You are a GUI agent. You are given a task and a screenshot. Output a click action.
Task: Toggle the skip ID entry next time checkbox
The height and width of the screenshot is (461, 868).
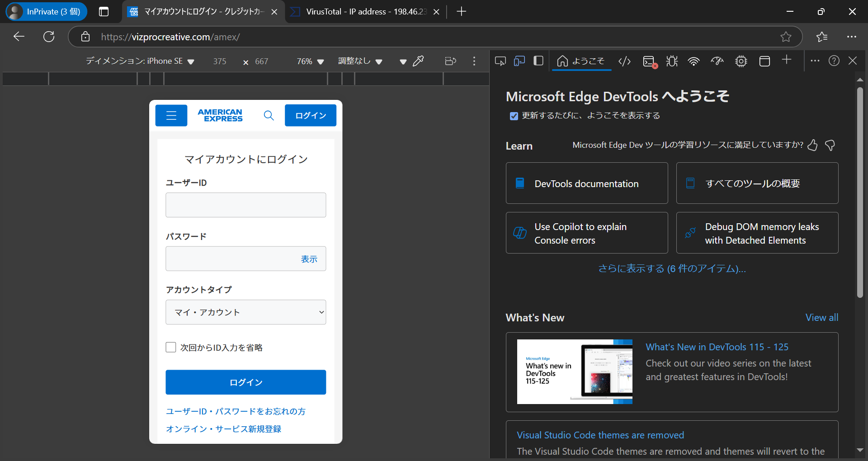[x=171, y=347]
